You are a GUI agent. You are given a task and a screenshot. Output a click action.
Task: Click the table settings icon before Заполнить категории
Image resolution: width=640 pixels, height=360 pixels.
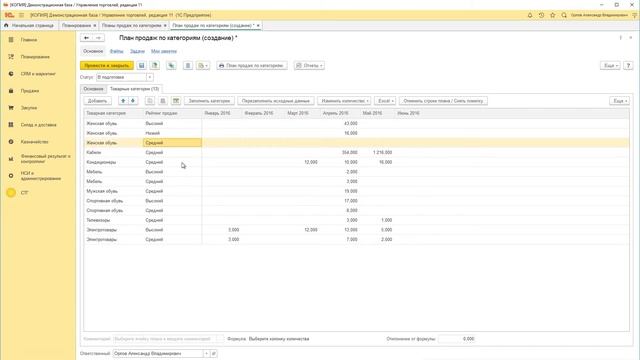(176, 101)
